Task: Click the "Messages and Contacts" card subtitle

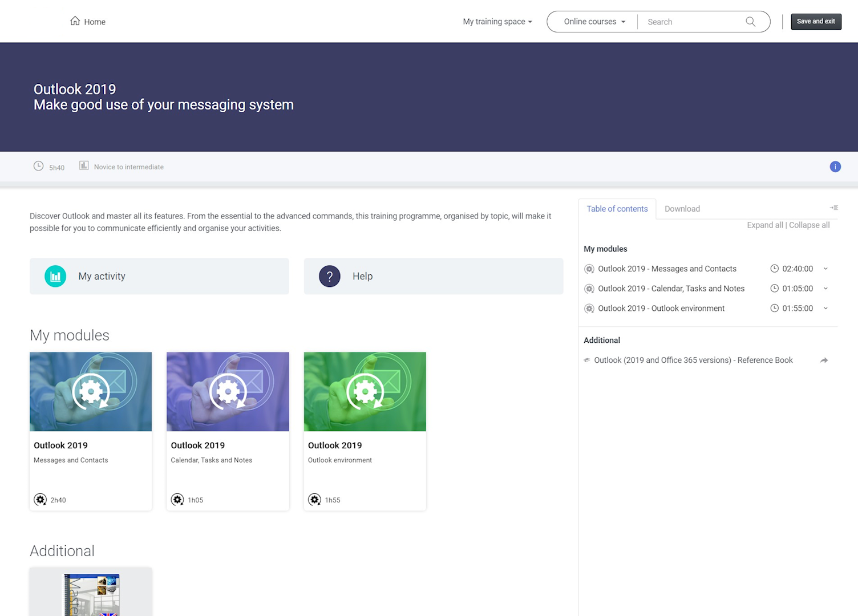Action: 71,460
